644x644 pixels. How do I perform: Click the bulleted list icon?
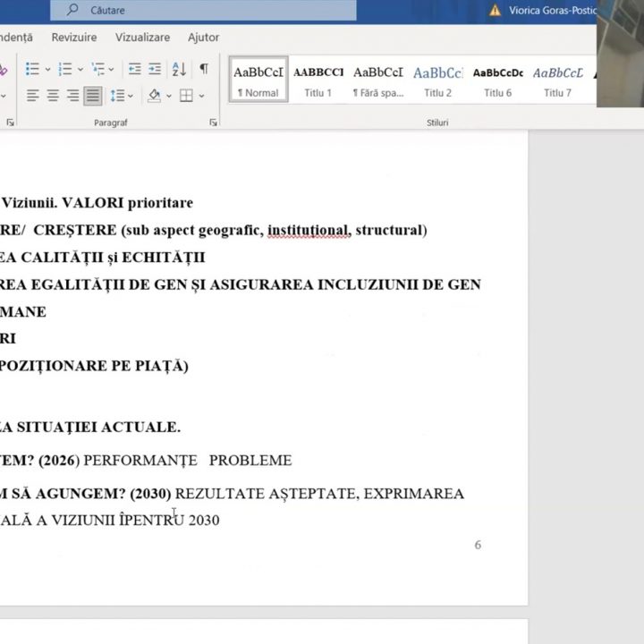(32, 69)
